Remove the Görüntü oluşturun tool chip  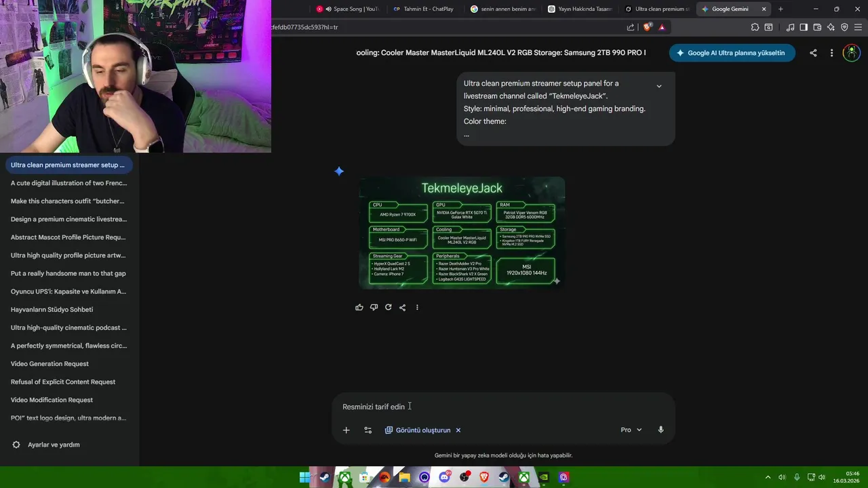tap(458, 430)
